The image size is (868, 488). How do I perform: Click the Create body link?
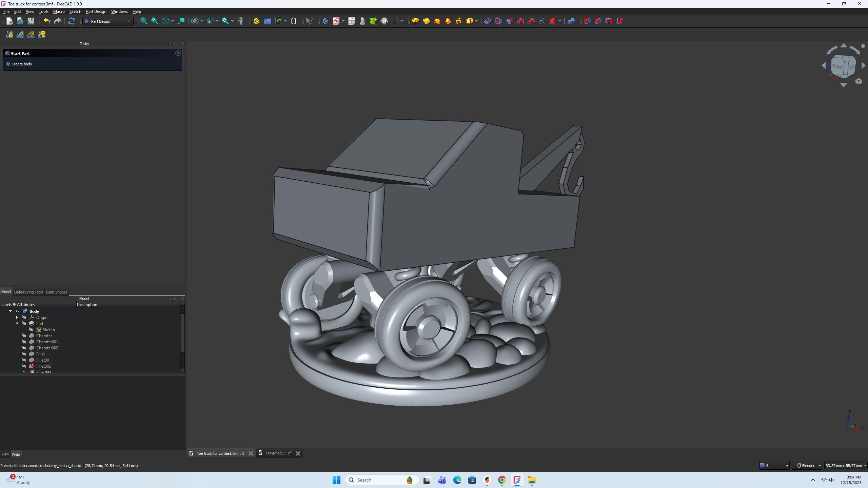click(x=22, y=64)
